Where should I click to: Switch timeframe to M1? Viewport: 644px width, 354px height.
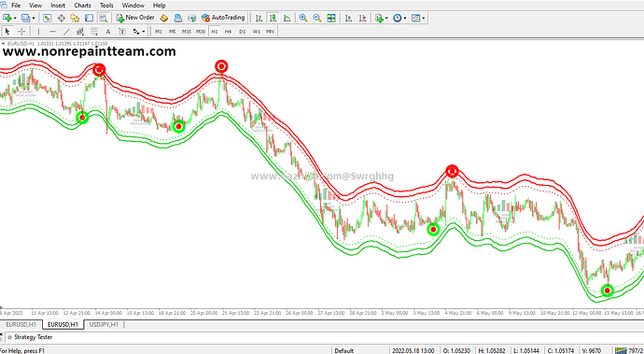pos(159,31)
